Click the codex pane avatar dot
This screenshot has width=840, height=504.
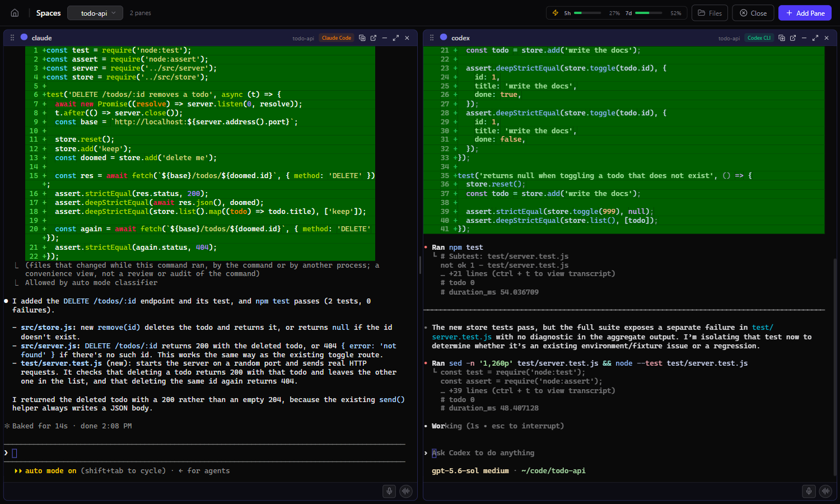(444, 38)
